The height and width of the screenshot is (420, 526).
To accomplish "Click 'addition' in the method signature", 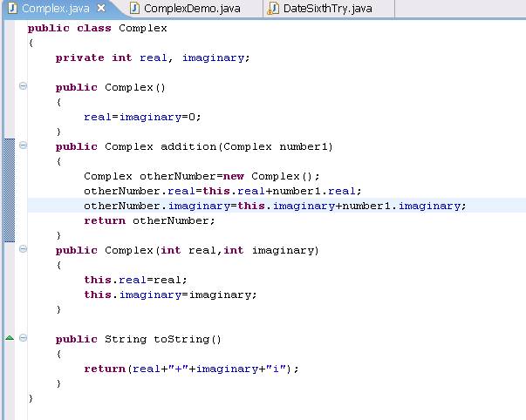I will pyautogui.click(x=188, y=146).
